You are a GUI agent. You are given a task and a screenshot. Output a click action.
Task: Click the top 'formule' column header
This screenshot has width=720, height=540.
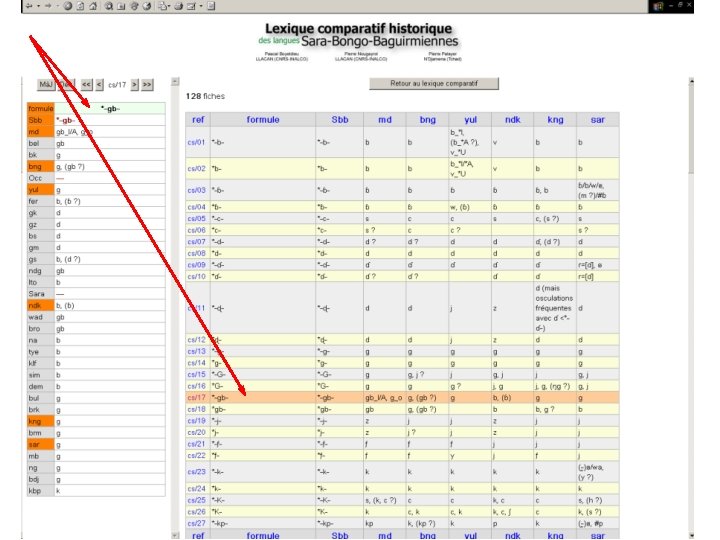point(263,119)
